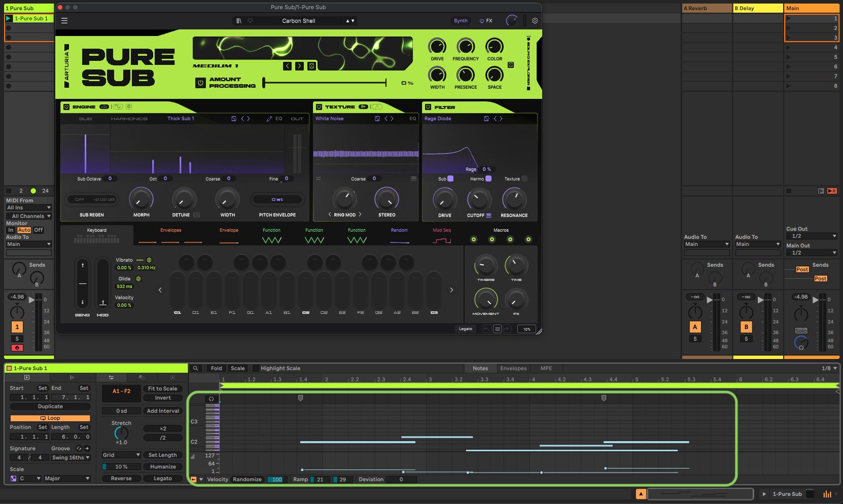Click the keyboard icon next to Cutoff

[x=489, y=215]
